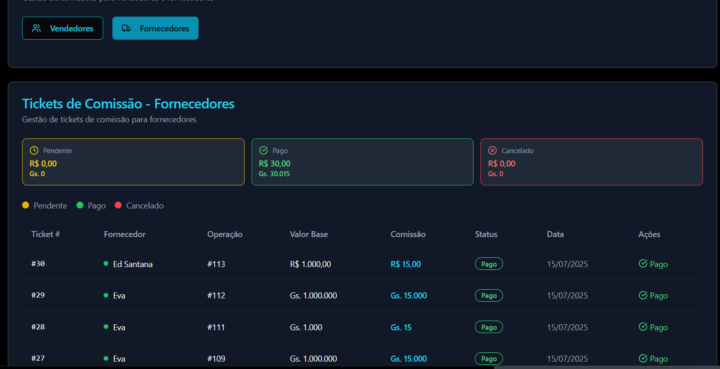Click Pago status badge for ticket #28

[x=489, y=327]
